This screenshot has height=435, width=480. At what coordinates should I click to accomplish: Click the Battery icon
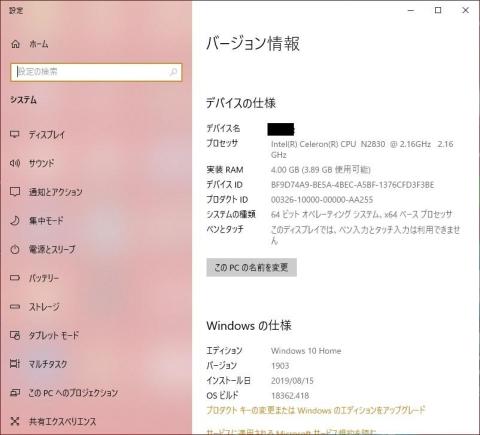coord(15,278)
